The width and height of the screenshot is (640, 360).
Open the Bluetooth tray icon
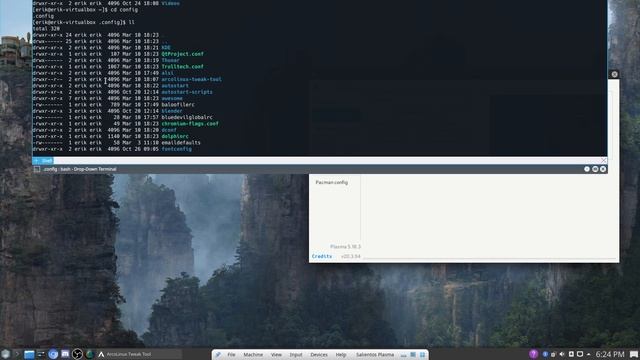point(545,354)
